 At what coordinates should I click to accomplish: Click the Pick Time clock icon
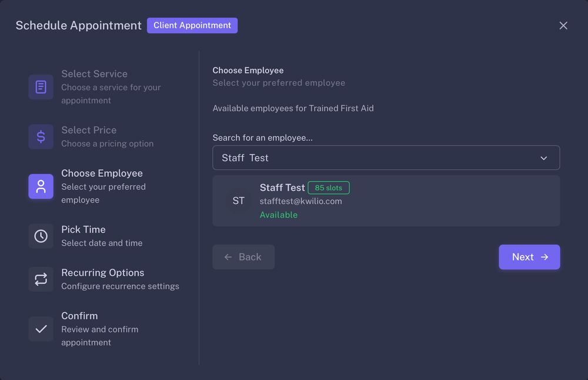[41, 236]
